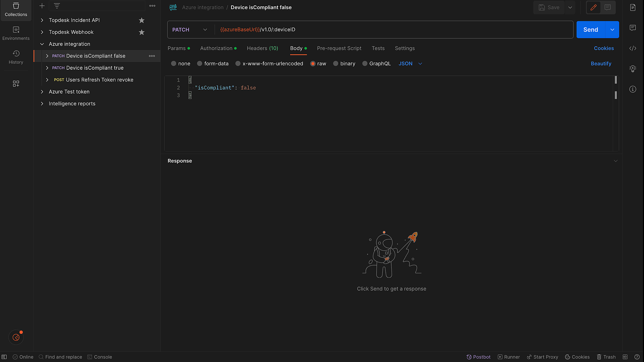The height and width of the screenshot is (362, 644).
Task: Open the History sidebar panel
Action: click(x=16, y=57)
